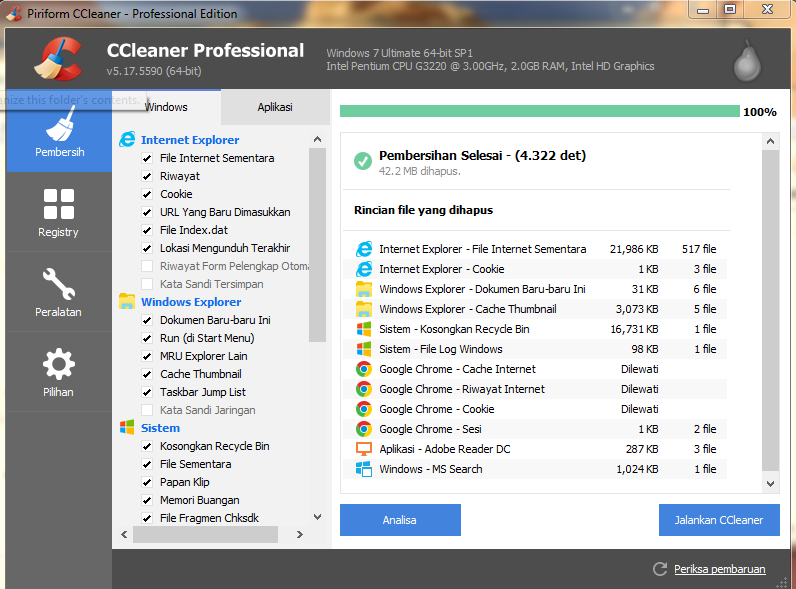Screen dimensions: 796x589
Task: Open the Pilihan options section
Action: click(x=59, y=372)
